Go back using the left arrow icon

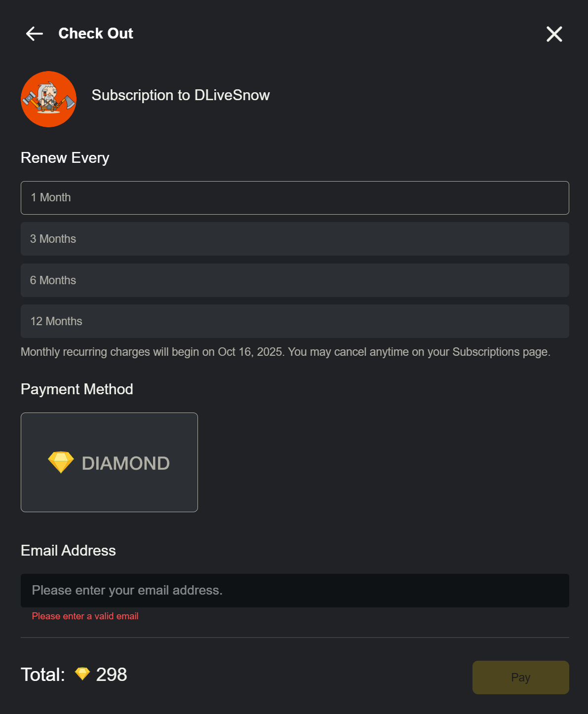tap(35, 34)
